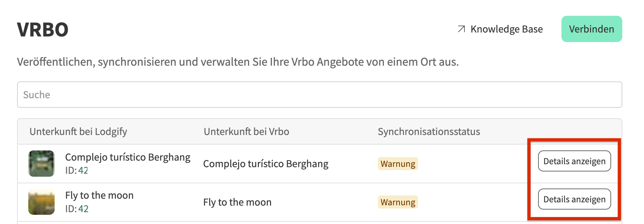644x224 pixels.
Task: Open the Knowledge Base link
Action: (506, 29)
